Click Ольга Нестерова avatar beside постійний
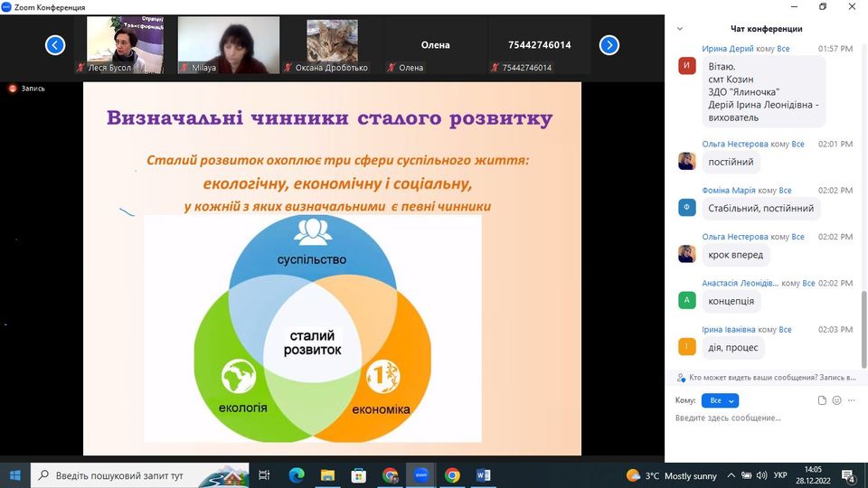Viewport: 868px width, 488px height. click(x=687, y=161)
